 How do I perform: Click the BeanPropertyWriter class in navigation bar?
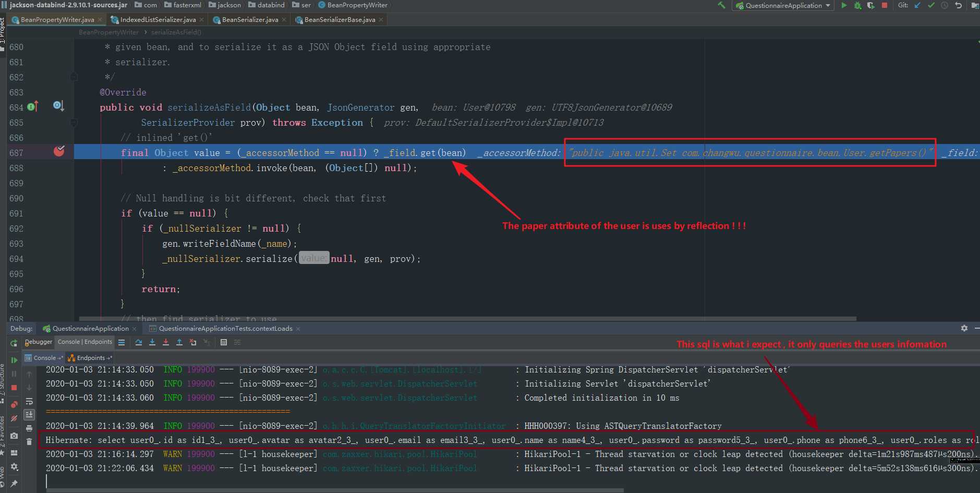(x=353, y=5)
